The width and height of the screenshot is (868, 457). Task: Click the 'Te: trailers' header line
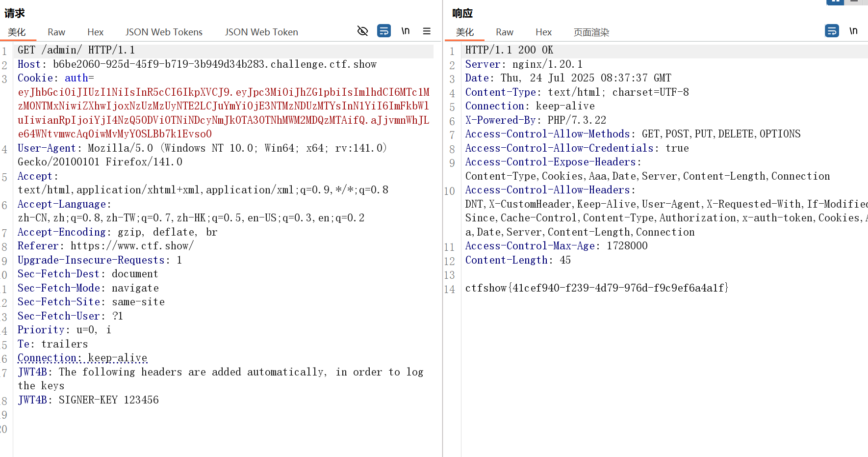pos(53,344)
